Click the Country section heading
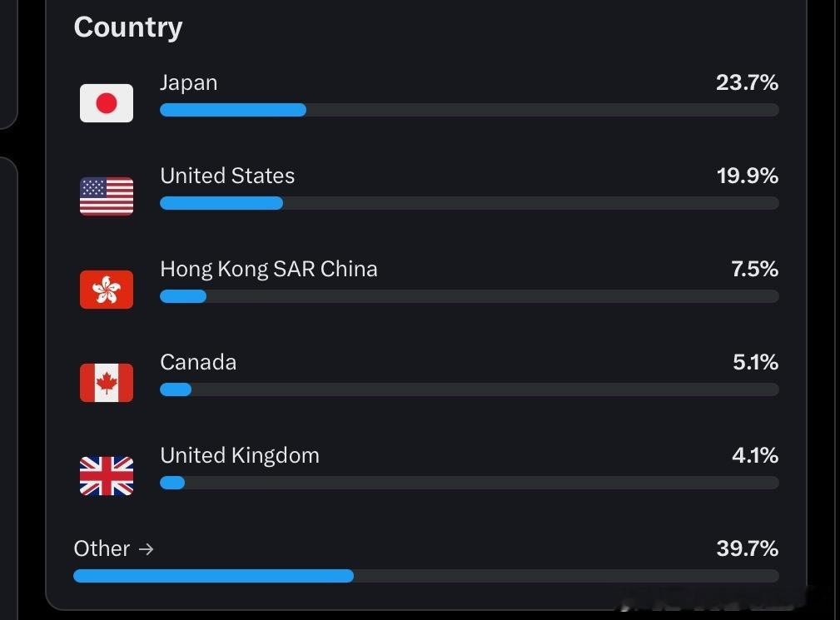 tap(128, 27)
